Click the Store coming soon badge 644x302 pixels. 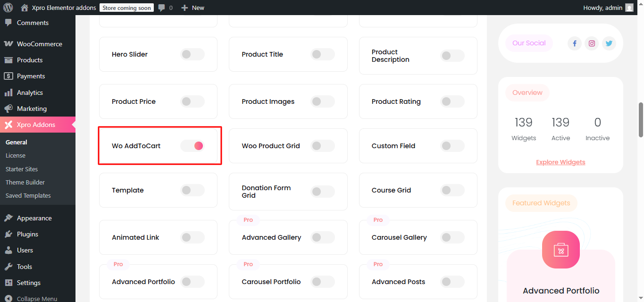126,8
